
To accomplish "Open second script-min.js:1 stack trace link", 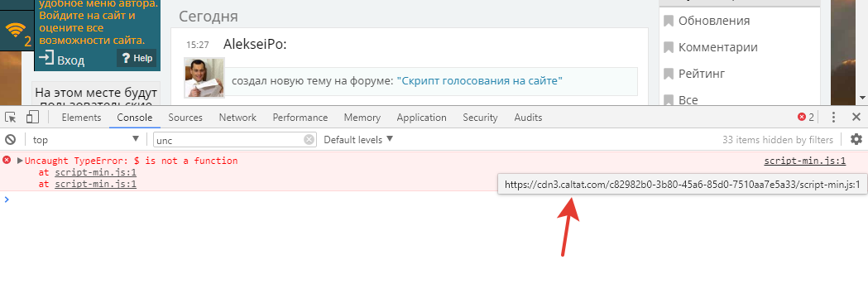I will coord(95,184).
